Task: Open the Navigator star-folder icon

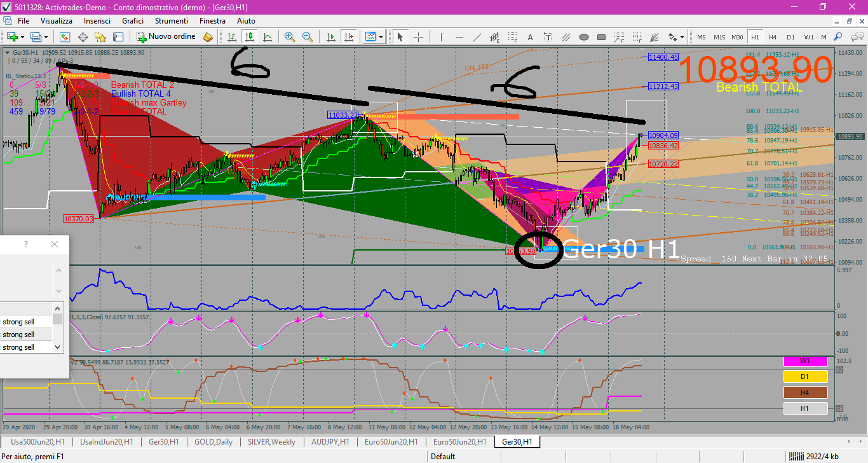Action: [100, 37]
